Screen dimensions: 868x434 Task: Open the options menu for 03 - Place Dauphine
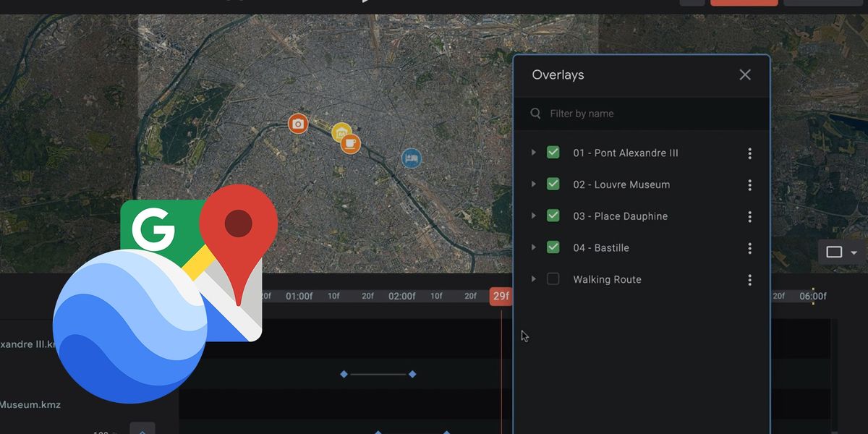749,216
